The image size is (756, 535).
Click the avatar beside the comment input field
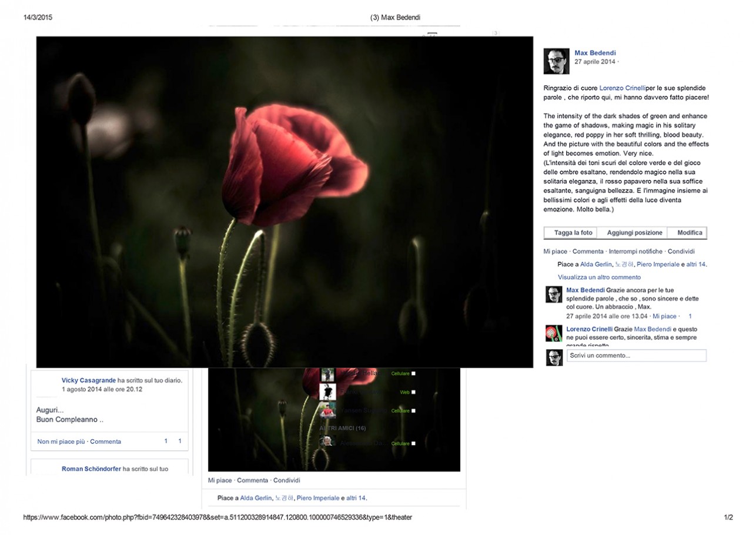pyautogui.click(x=554, y=357)
